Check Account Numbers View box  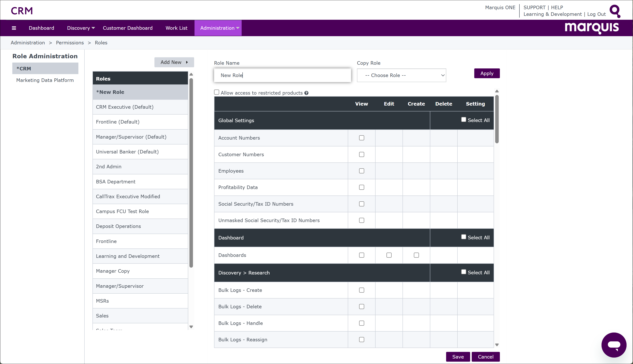pos(361,138)
